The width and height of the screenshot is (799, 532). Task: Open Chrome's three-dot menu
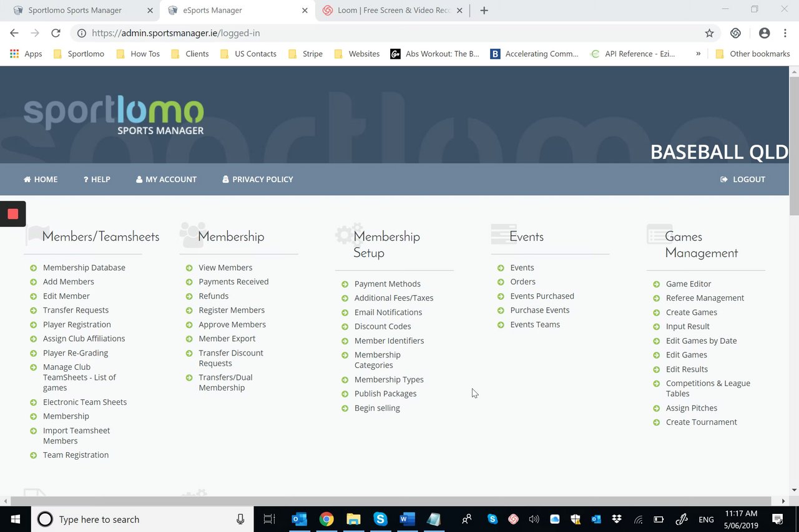(x=787, y=33)
